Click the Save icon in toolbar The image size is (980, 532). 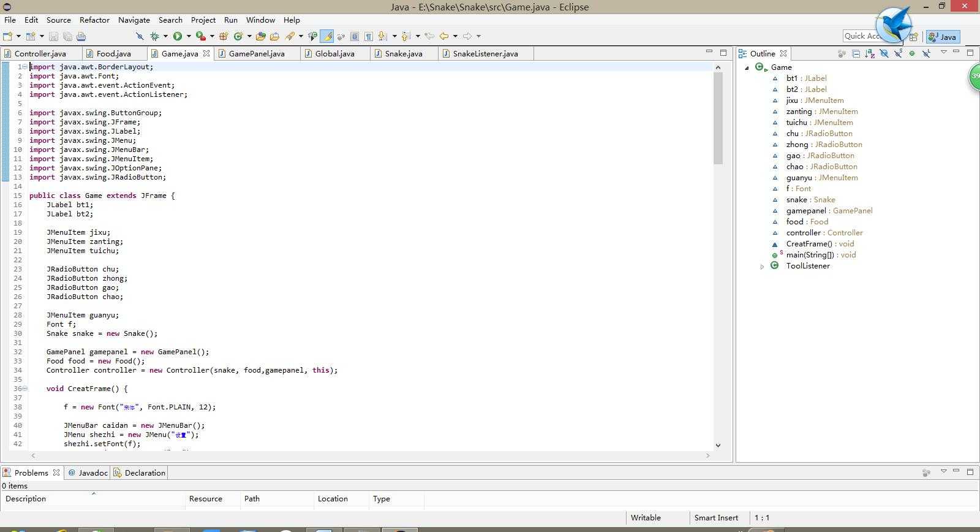(x=53, y=36)
